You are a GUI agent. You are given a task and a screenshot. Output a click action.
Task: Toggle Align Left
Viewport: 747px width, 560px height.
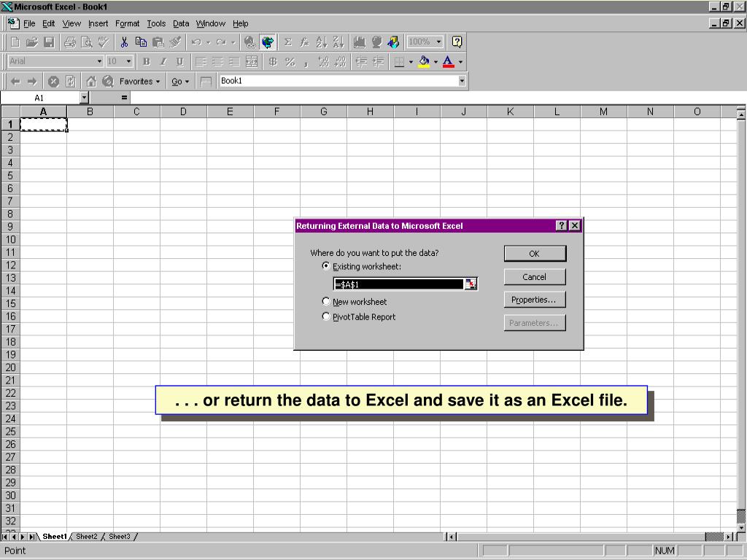click(x=201, y=61)
